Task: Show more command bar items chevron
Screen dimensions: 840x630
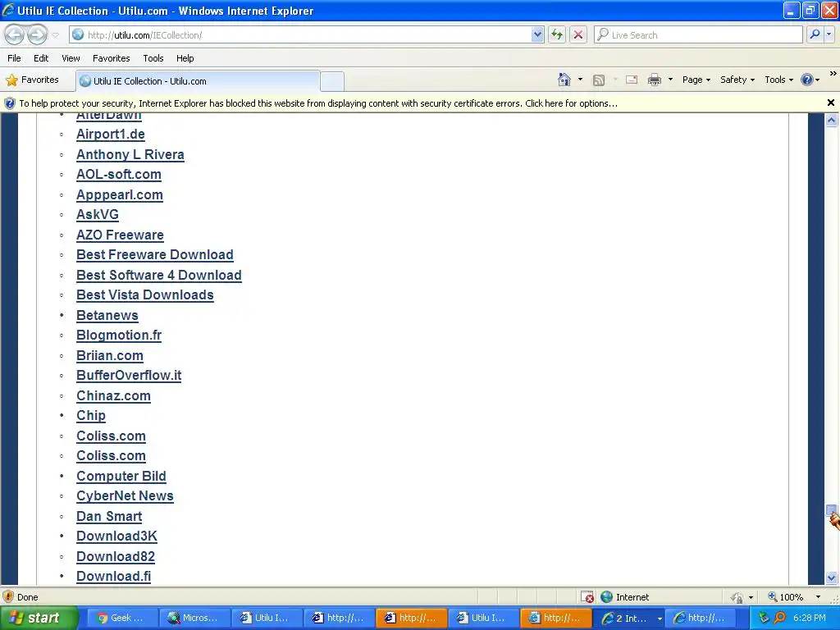Action: coord(833,73)
